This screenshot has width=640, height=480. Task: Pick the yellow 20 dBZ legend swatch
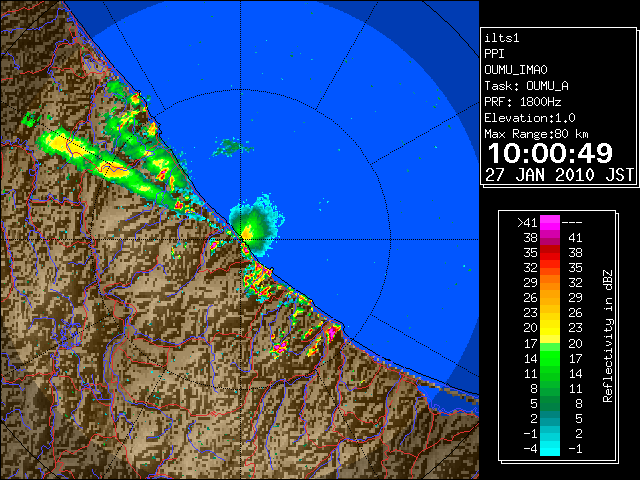click(x=550, y=328)
